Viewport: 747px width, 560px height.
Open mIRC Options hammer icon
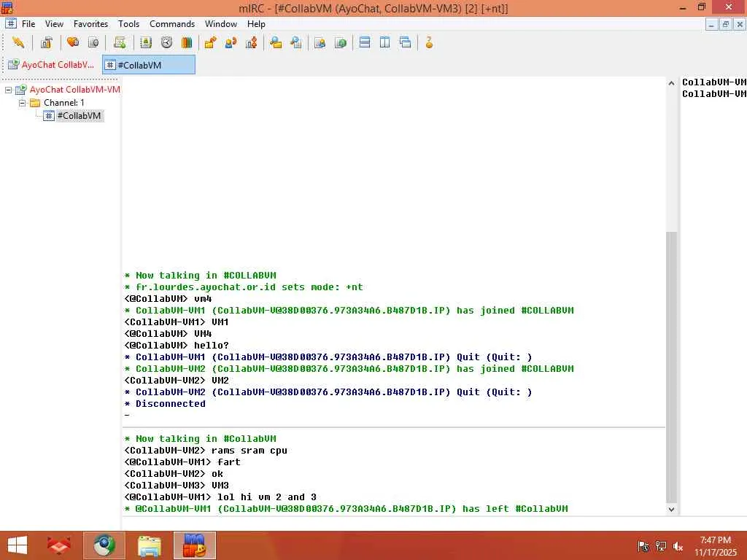click(x=46, y=42)
